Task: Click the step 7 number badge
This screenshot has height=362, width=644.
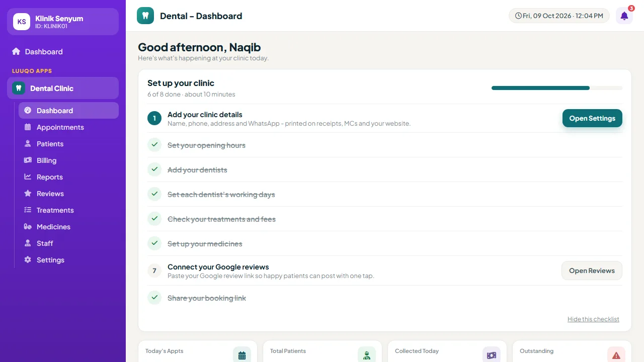Action: pos(154,270)
